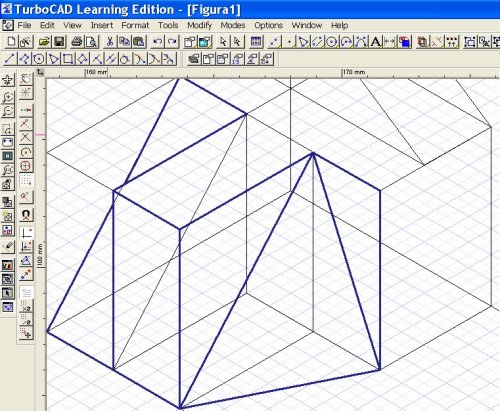The height and width of the screenshot is (411, 500).
Task: Choose the arrow Select tool
Action: point(223,42)
